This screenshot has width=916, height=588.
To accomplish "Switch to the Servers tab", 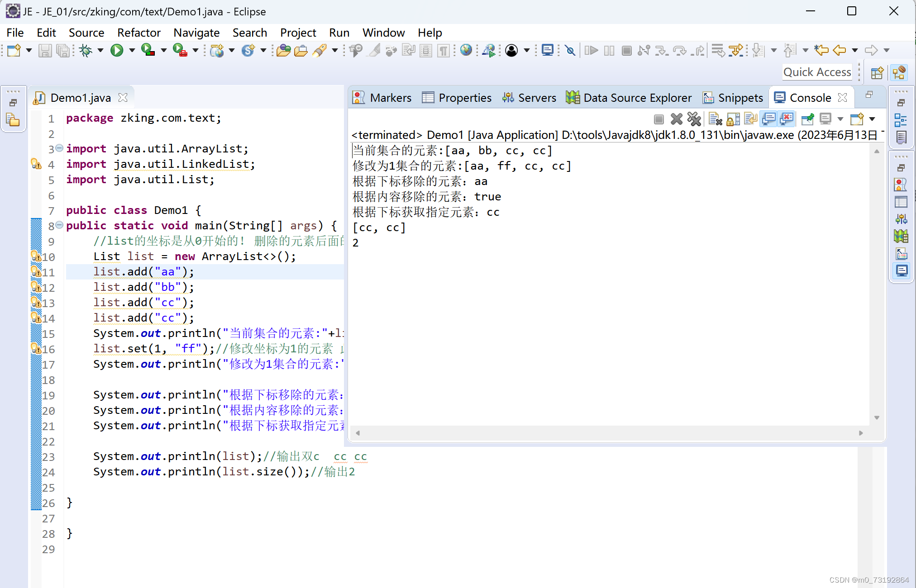I will tap(529, 98).
